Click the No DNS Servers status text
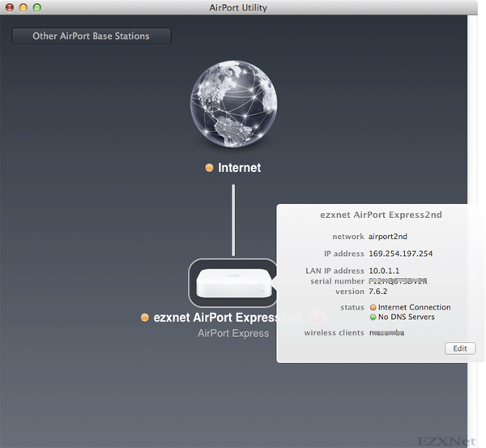Viewport: 486px width, 448px height. (x=407, y=317)
